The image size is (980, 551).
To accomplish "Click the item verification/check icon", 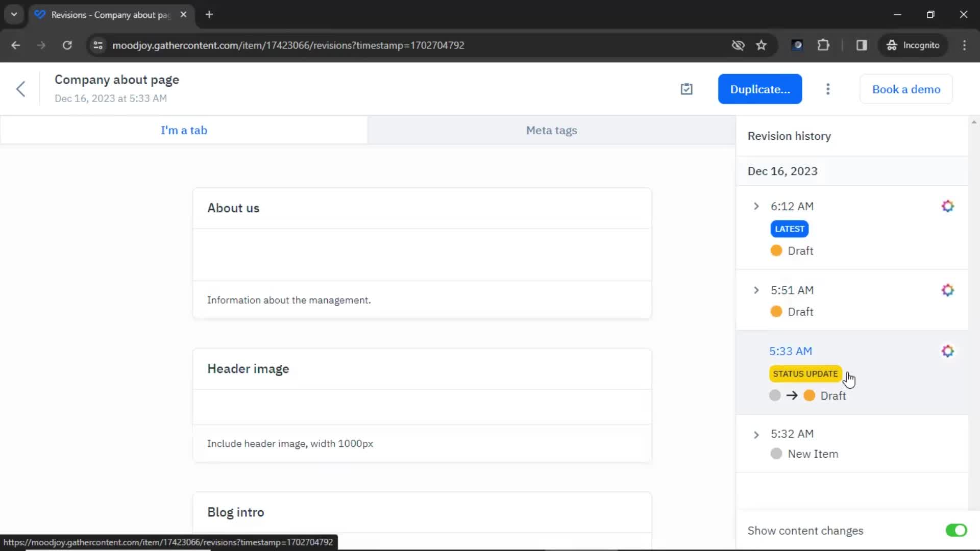I will 687,89.
